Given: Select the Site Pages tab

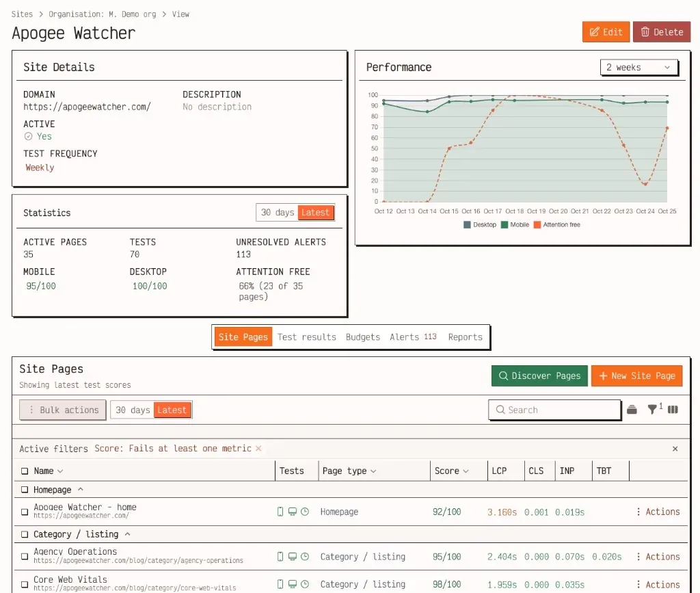Looking at the screenshot, I should tap(243, 337).
